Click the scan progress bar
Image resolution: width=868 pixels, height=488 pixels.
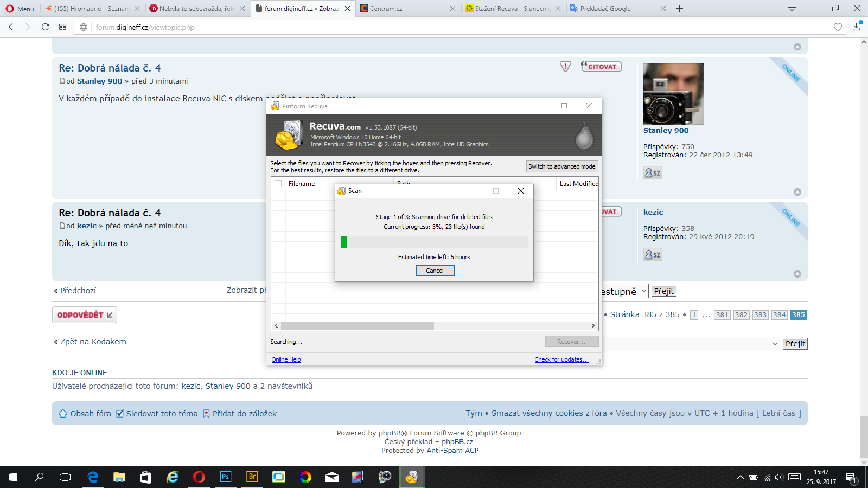[x=435, y=242]
